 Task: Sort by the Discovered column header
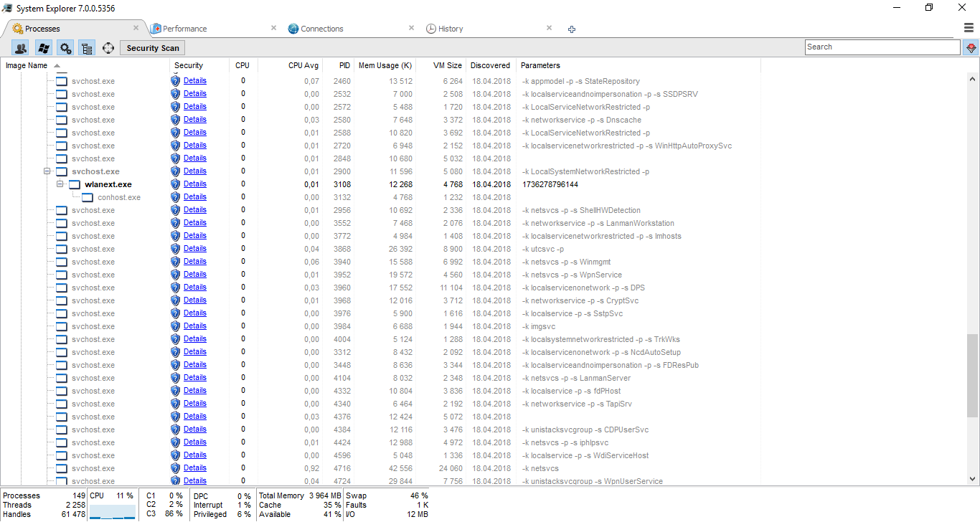coord(491,65)
